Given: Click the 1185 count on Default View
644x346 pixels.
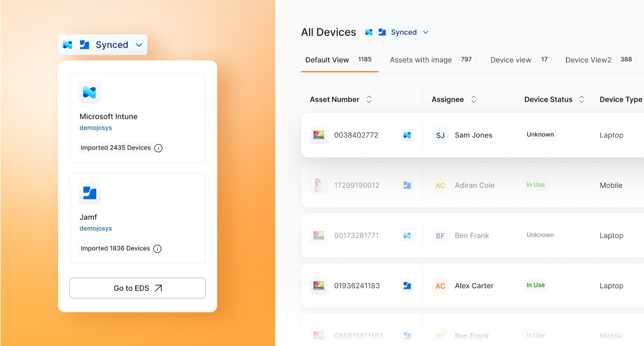Looking at the screenshot, I should coord(365,60).
